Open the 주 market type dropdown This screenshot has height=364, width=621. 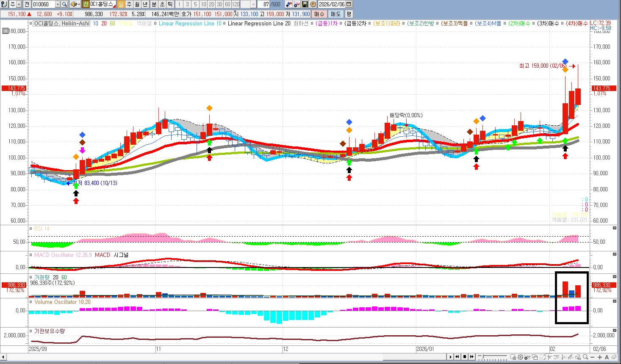[x=19, y=4]
